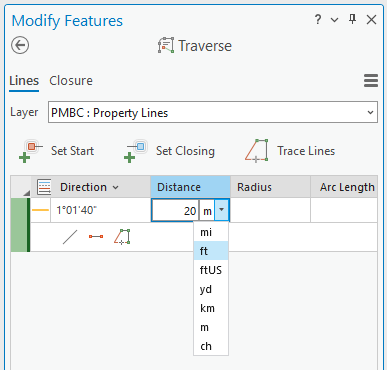Viewport: 387px width, 370px height.
Task: Choose ft in the units list
Action: [211, 251]
